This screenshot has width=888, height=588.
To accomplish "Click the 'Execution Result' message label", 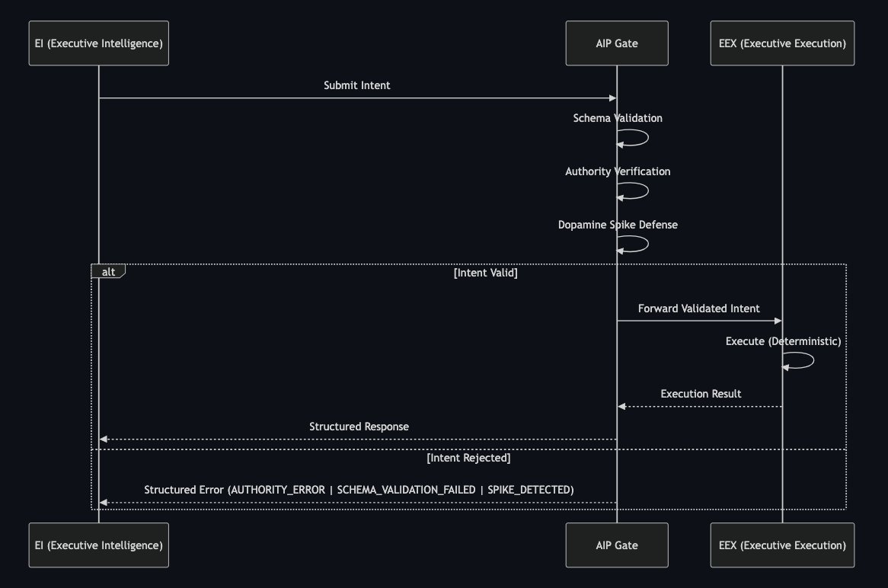I will (x=701, y=394).
